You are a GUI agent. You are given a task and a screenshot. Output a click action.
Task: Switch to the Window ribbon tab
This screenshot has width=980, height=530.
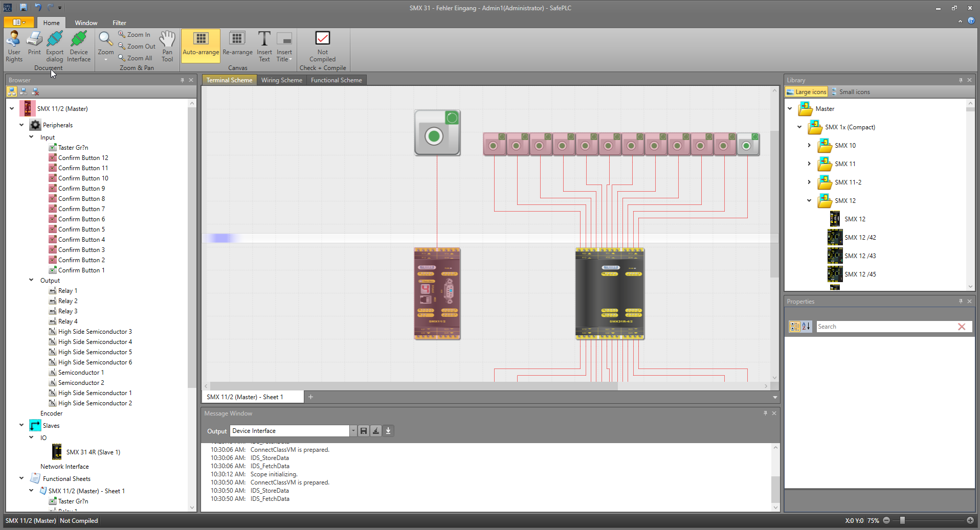86,22
